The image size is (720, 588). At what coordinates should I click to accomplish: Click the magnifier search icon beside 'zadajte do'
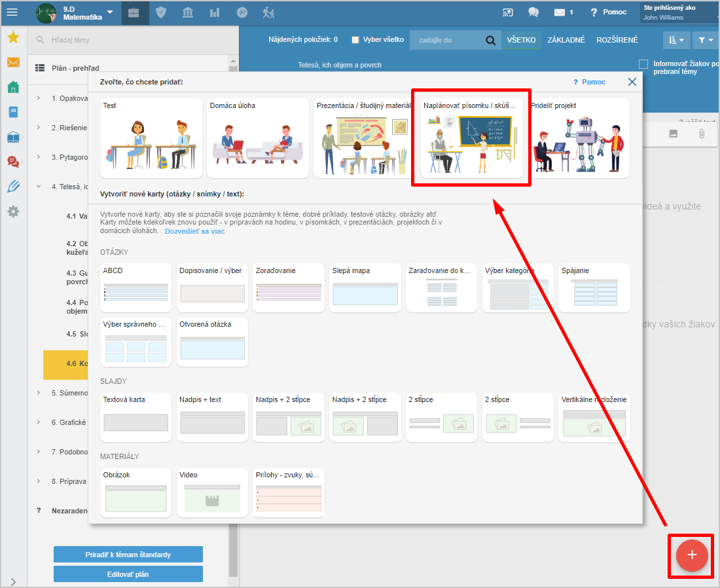pyautogui.click(x=490, y=41)
